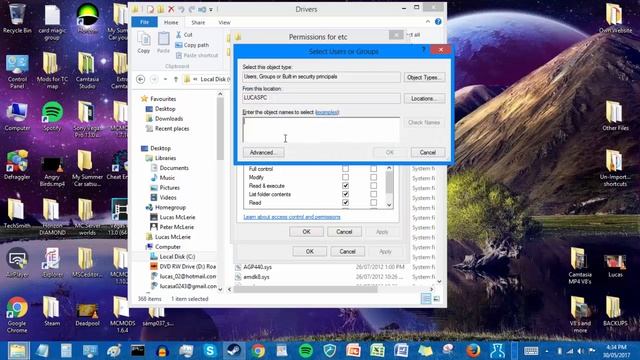
Task: Click the horizontal scrollbar in Drivers window
Action: 305,289
